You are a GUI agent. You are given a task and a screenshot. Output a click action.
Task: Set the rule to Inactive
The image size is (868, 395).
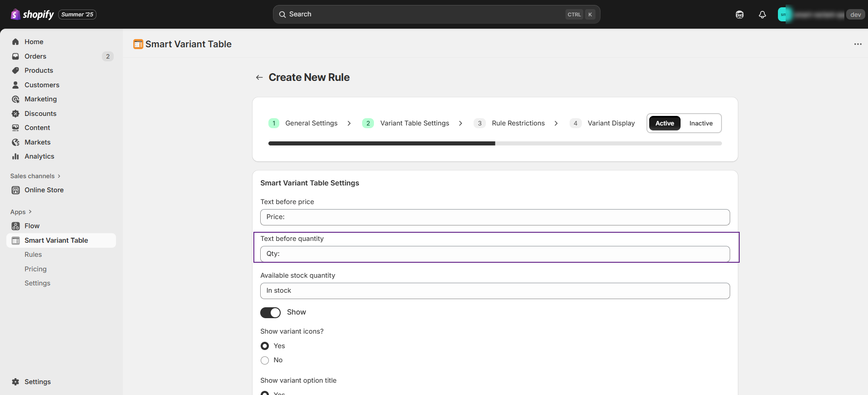pos(701,123)
